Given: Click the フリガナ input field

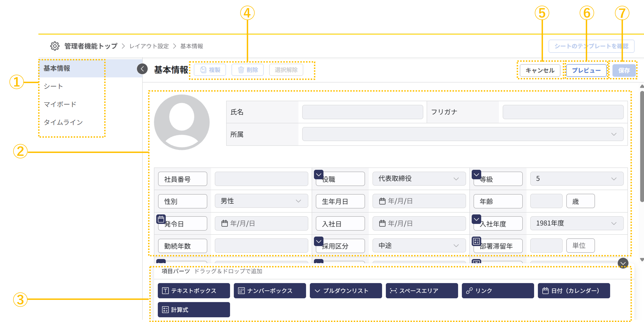Looking at the screenshot, I should click(563, 112).
